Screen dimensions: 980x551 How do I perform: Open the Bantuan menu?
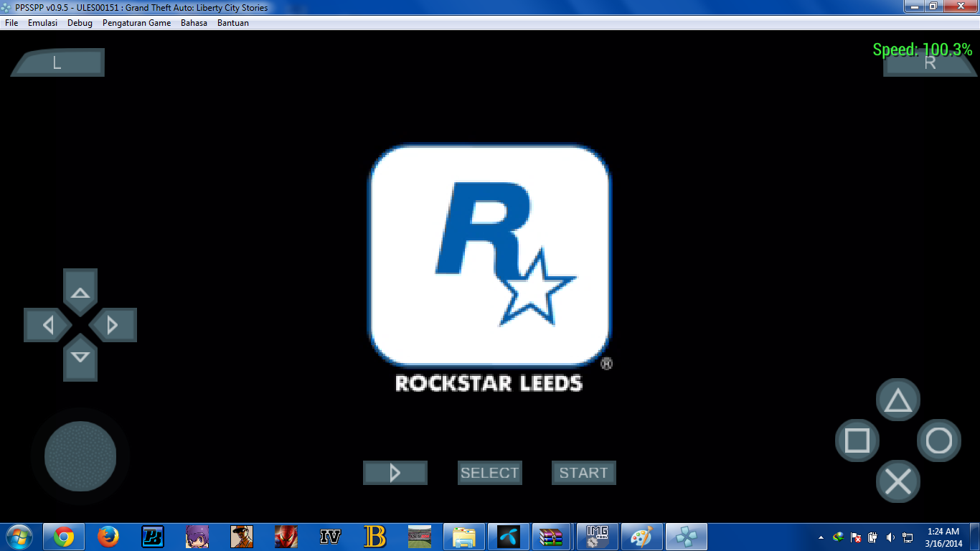pos(233,23)
